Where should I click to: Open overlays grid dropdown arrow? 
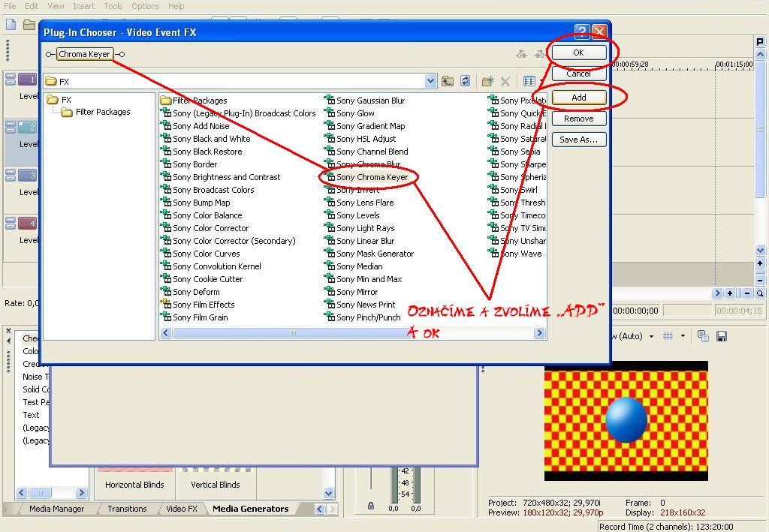pos(682,336)
